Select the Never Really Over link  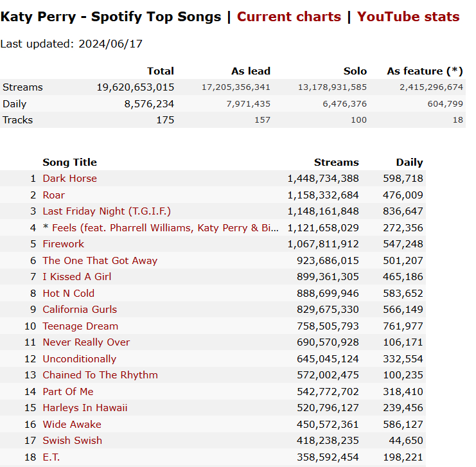coord(86,342)
